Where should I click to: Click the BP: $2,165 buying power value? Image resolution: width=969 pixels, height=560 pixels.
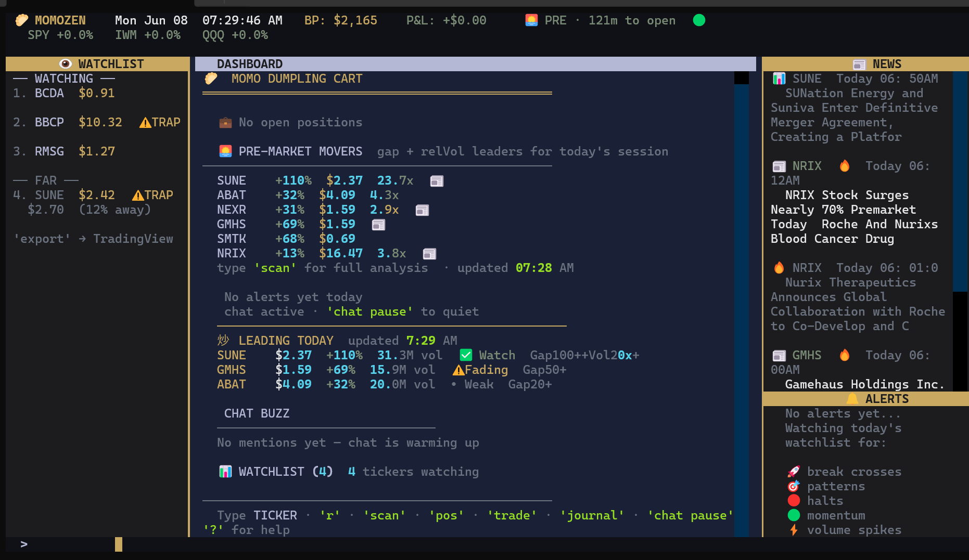341,20
